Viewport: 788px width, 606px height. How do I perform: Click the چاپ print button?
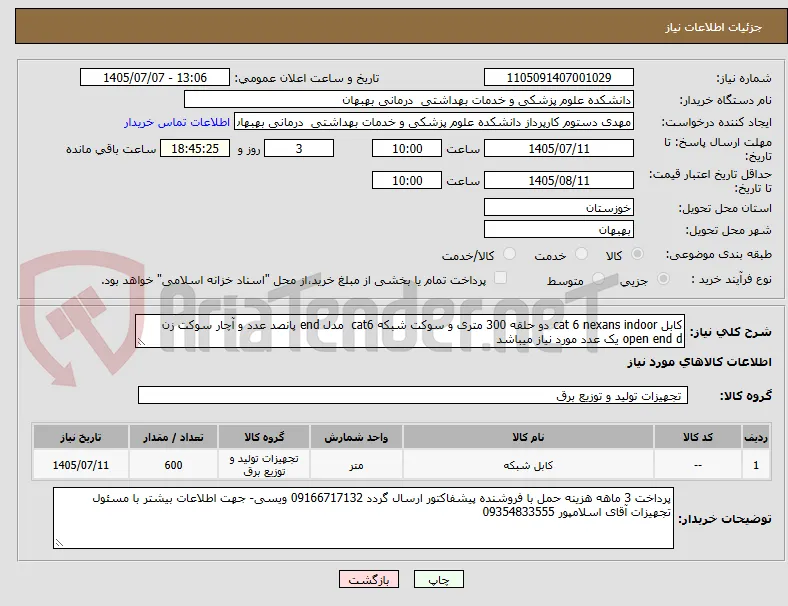(x=439, y=579)
